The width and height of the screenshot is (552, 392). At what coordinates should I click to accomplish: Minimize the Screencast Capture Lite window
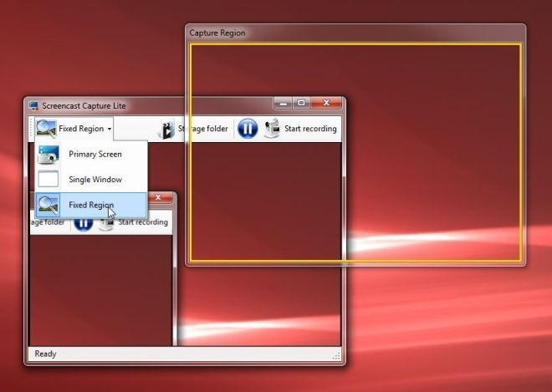pyautogui.click(x=284, y=103)
